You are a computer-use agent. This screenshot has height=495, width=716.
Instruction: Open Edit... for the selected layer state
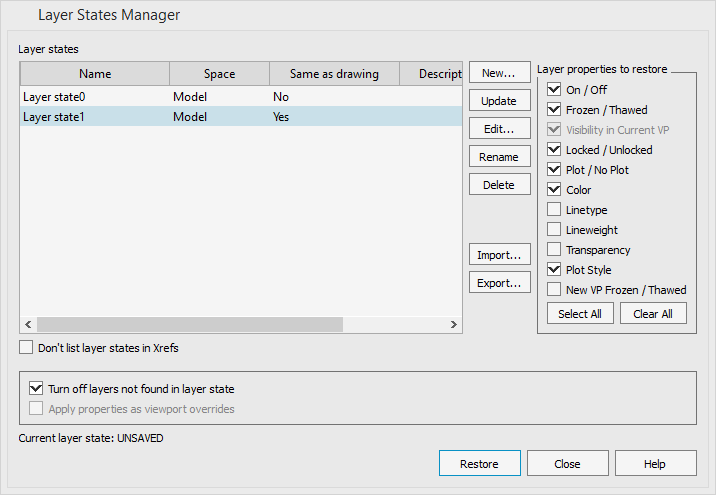(x=499, y=129)
